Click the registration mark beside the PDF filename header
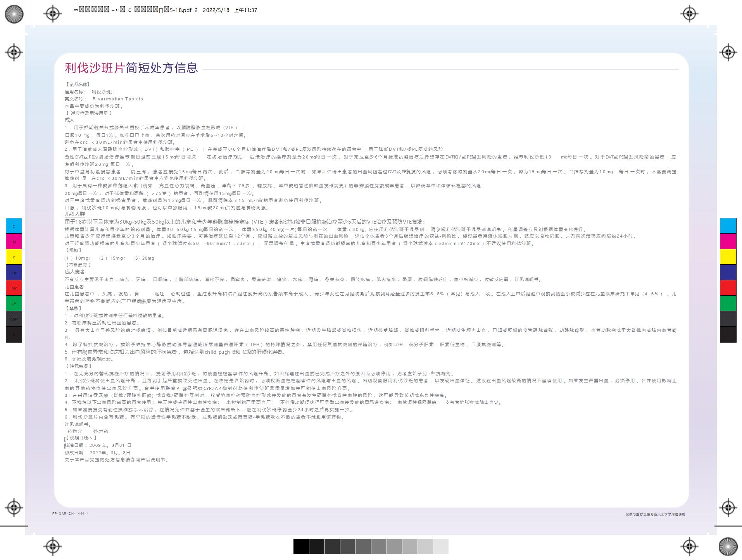This screenshot has height=560, width=742. [x=53, y=14]
